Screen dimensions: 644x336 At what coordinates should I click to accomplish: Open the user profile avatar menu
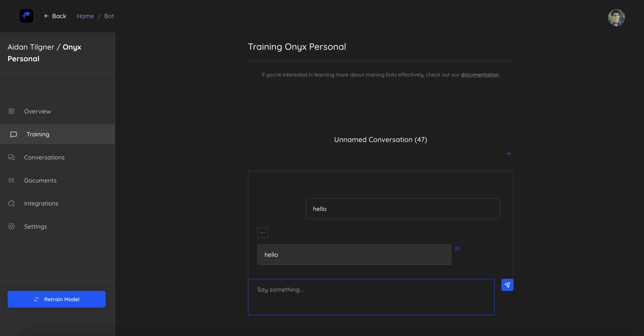pos(616,18)
